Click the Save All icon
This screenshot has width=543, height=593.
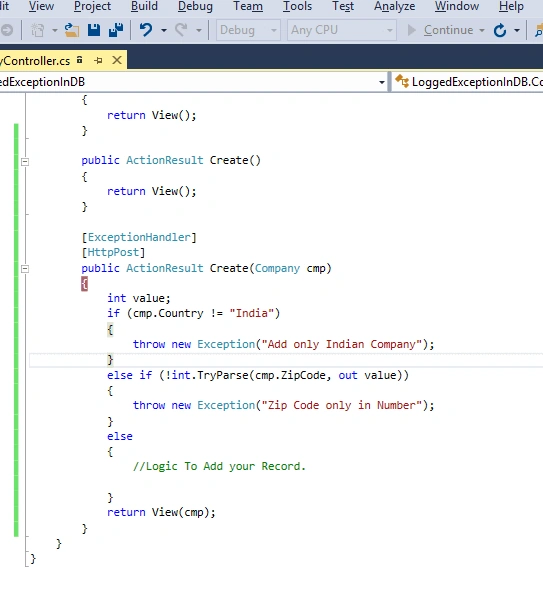point(116,30)
